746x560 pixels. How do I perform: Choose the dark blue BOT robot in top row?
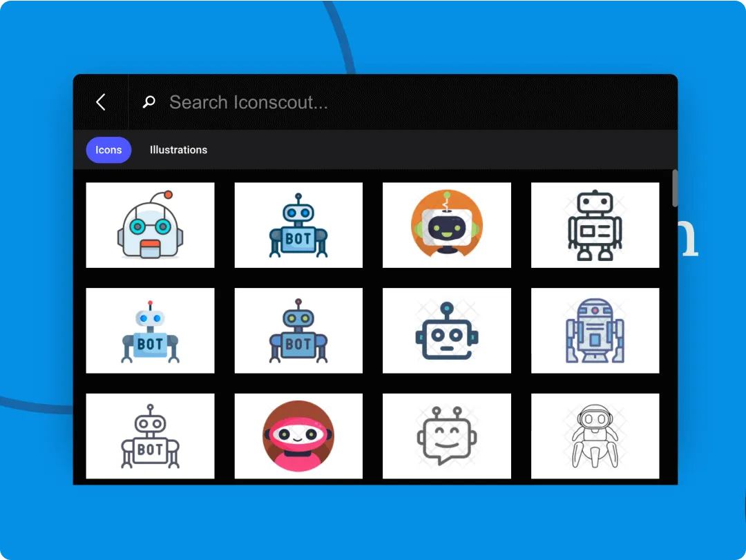298,225
